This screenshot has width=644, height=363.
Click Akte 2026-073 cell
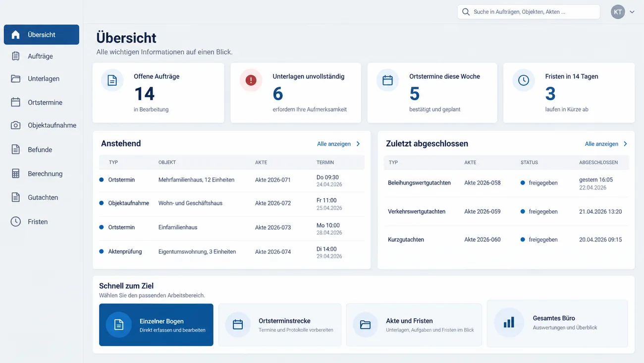pyautogui.click(x=273, y=228)
